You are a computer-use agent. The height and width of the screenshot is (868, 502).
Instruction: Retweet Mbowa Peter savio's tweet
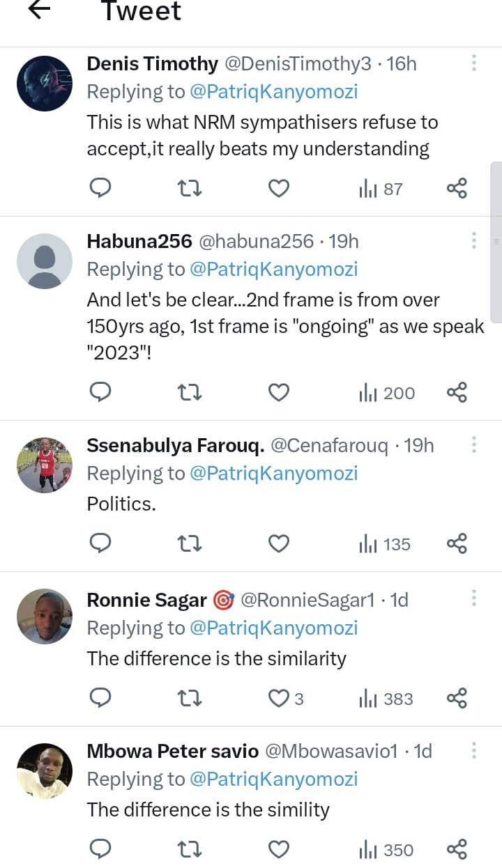190,850
